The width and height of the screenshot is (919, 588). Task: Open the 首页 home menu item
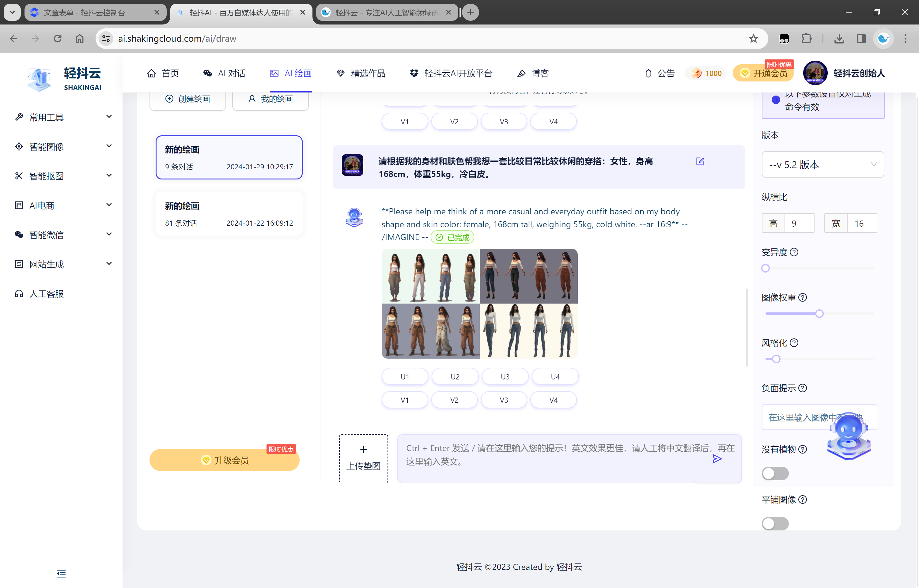(163, 73)
